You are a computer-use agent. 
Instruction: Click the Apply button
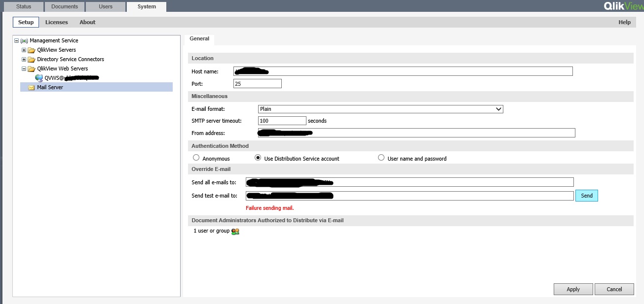573,289
